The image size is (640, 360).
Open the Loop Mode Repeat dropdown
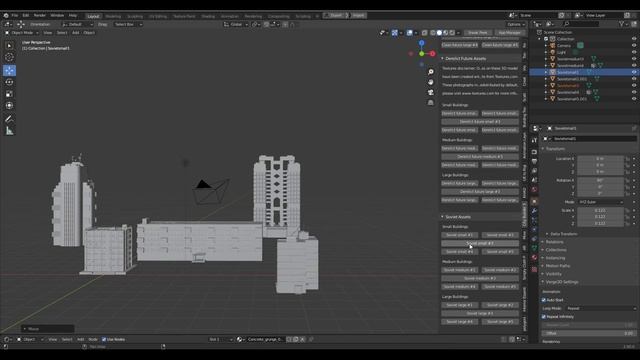point(601,309)
